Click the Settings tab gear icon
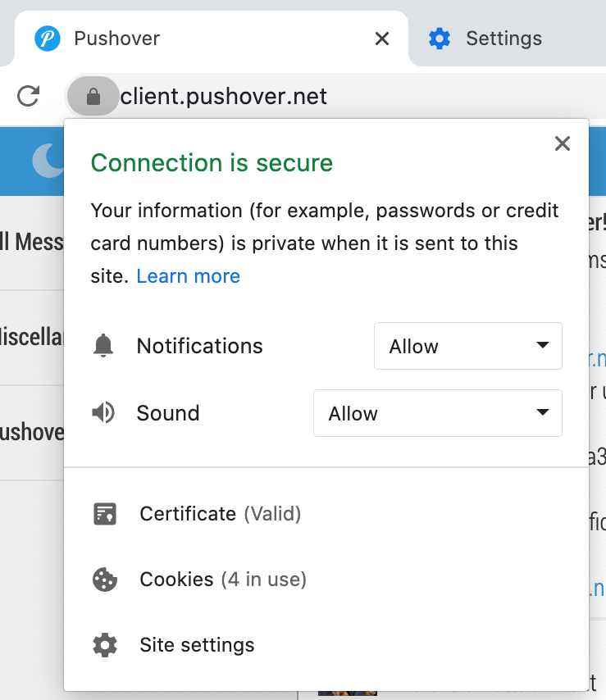The image size is (606, 700). pyautogui.click(x=440, y=39)
